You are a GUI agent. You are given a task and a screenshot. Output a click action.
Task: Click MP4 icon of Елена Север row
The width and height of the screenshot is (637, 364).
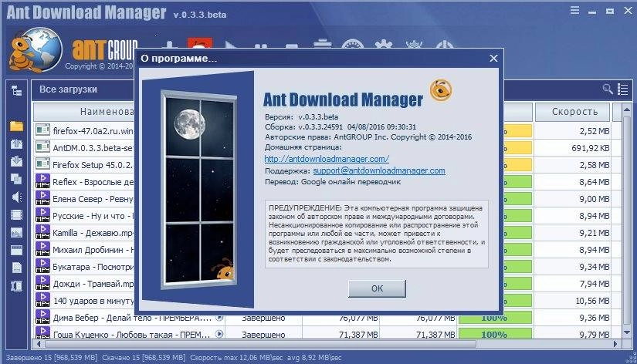tap(42, 198)
